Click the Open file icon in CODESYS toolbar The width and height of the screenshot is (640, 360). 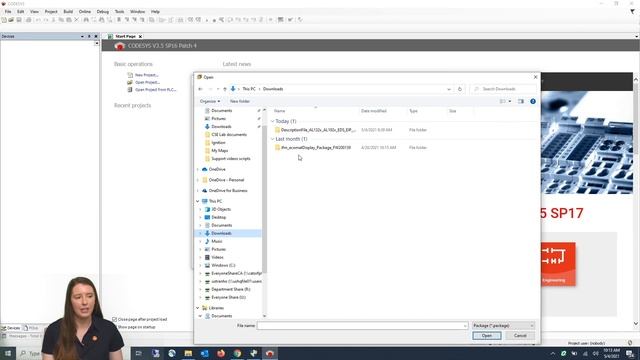(11, 20)
